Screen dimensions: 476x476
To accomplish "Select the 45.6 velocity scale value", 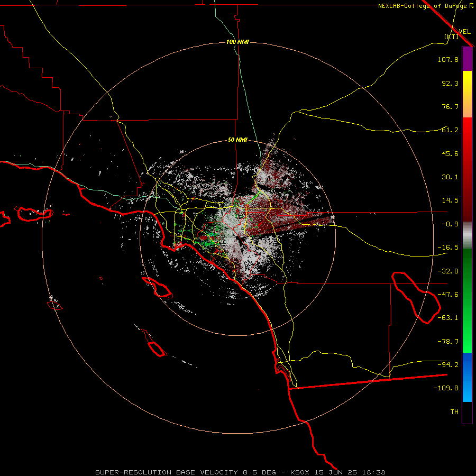I will click(x=450, y=153).
